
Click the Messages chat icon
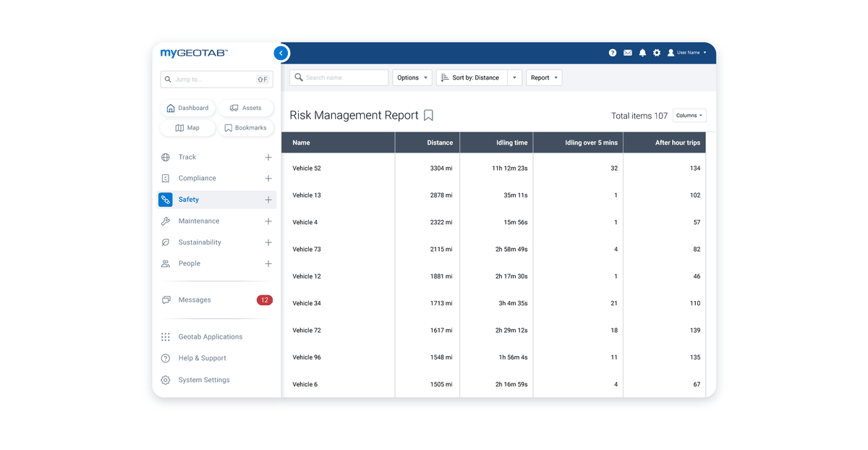[x=166, y=300]
